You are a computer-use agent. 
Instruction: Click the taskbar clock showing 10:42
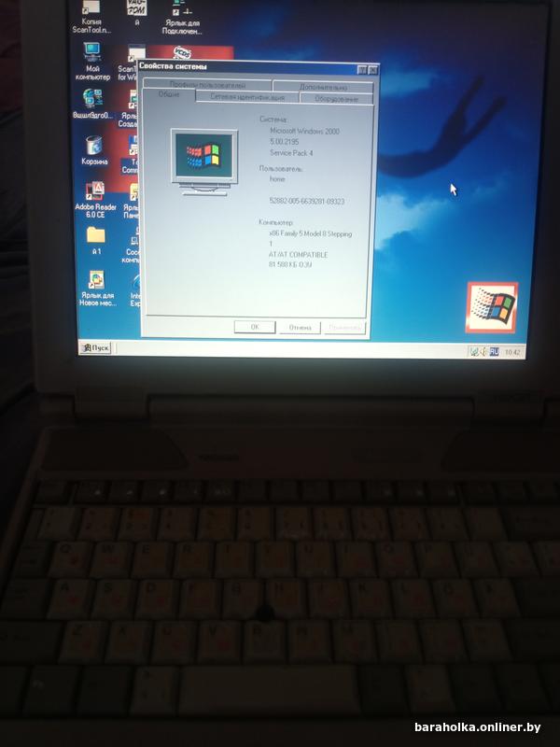coord(512,352)
